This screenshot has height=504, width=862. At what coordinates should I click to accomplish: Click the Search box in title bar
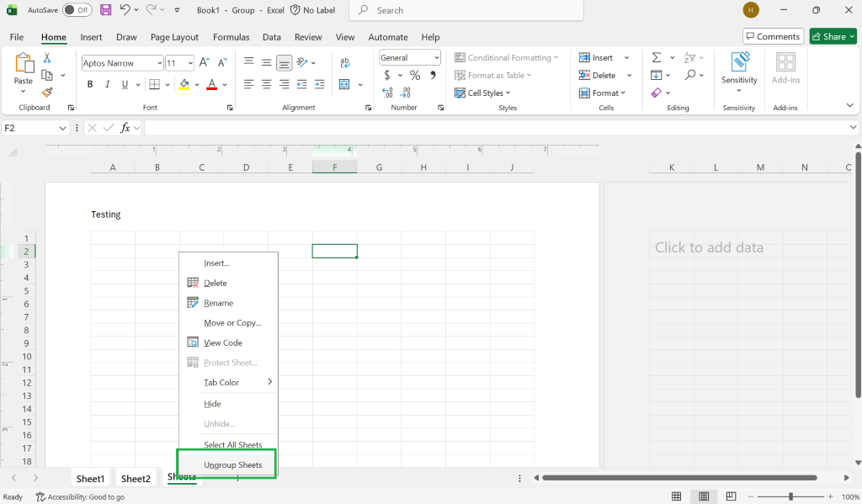pos(466,10)
